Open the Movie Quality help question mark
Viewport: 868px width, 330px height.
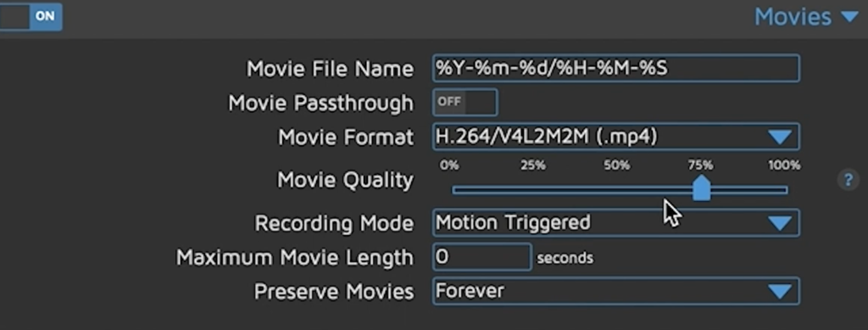[x=848, y=180]
